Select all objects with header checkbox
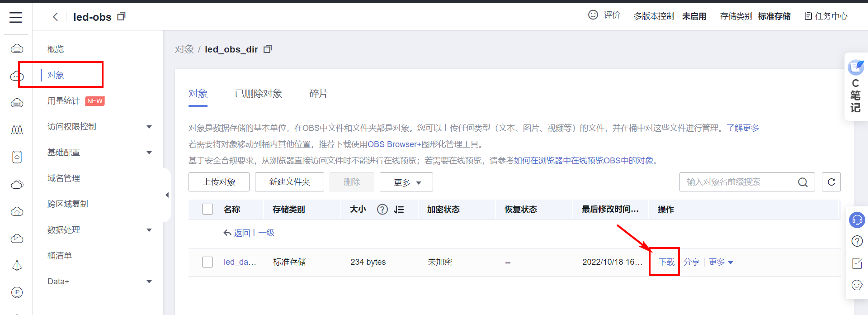Image resolution: width=868 pixels, height=315 pixels. (208, 209)
